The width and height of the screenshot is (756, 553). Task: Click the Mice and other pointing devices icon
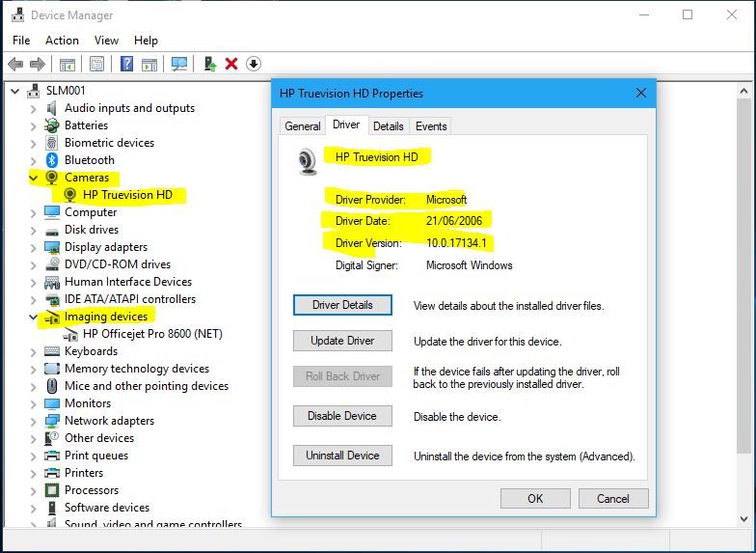coord(52,386)
